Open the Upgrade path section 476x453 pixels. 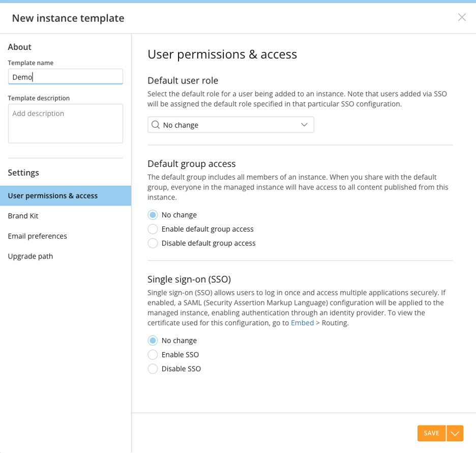click(x=31, y=256)
